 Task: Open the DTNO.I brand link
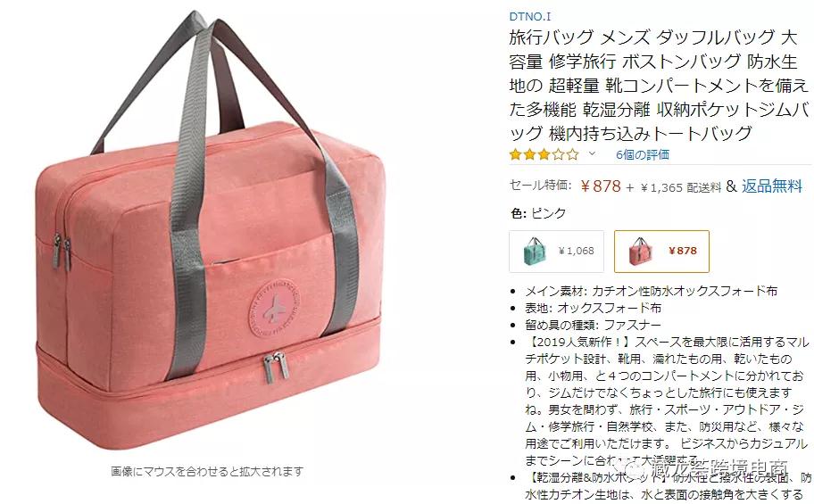529,17
